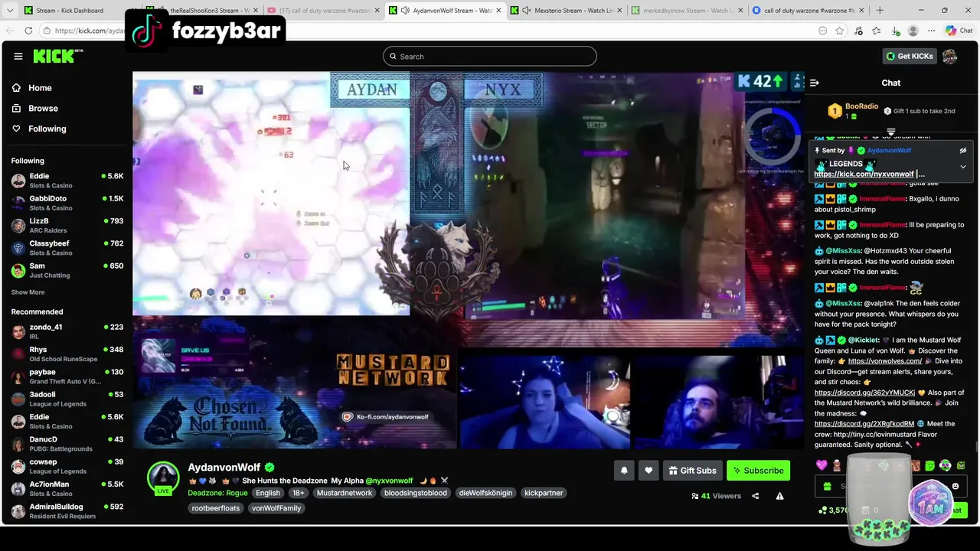Click the Kicklet username in chat

tap(864, 340)
